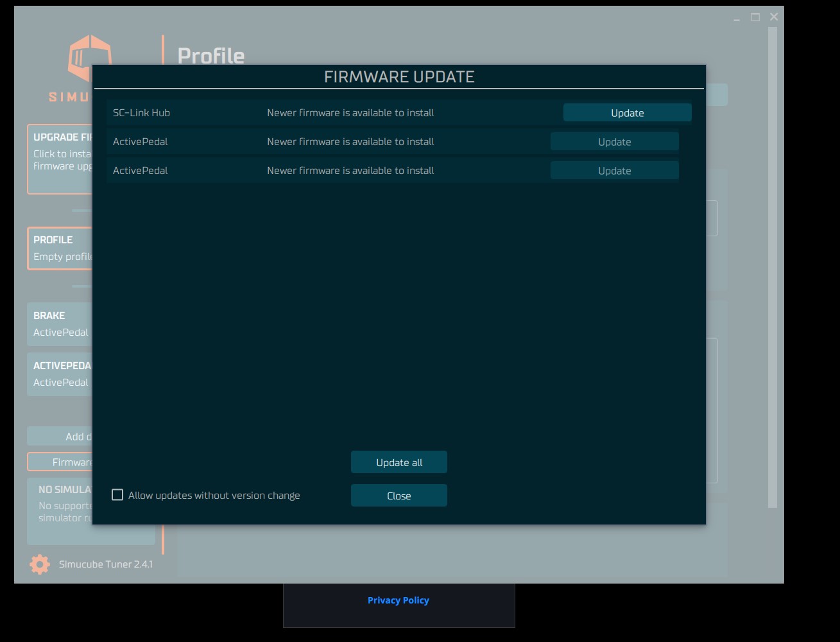Click Update all button
840x642 pixels.
(x=399, y=462)
